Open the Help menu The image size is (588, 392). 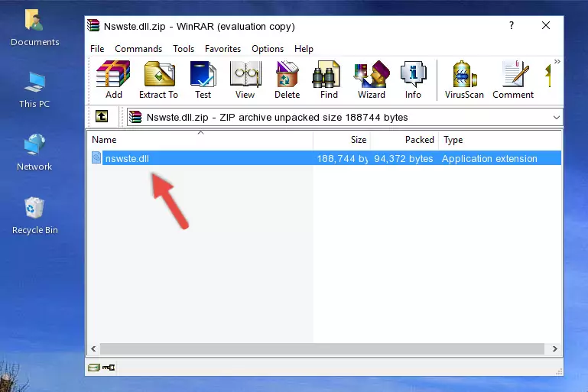click(x=304, y=49)
